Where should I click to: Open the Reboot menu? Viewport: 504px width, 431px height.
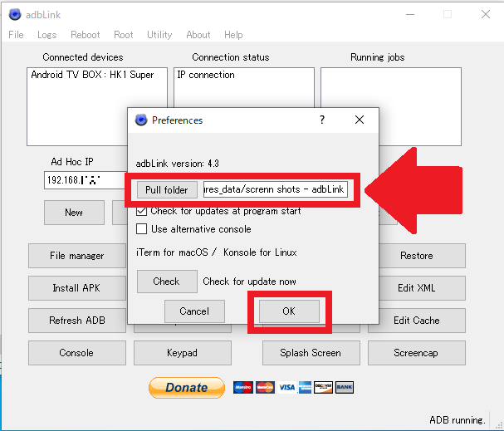(x=86, y=35)
